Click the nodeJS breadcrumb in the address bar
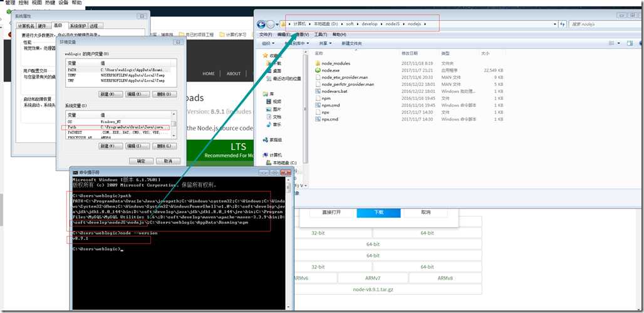The image size is (644, 313). [x=392, y=24]
